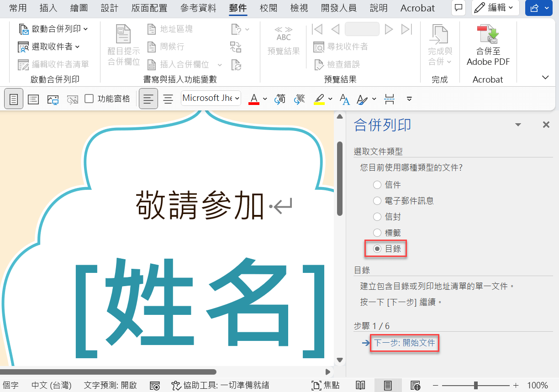The image size is (559, 392).
Task: Click the zoom slider handle
Action: point(476,386)
